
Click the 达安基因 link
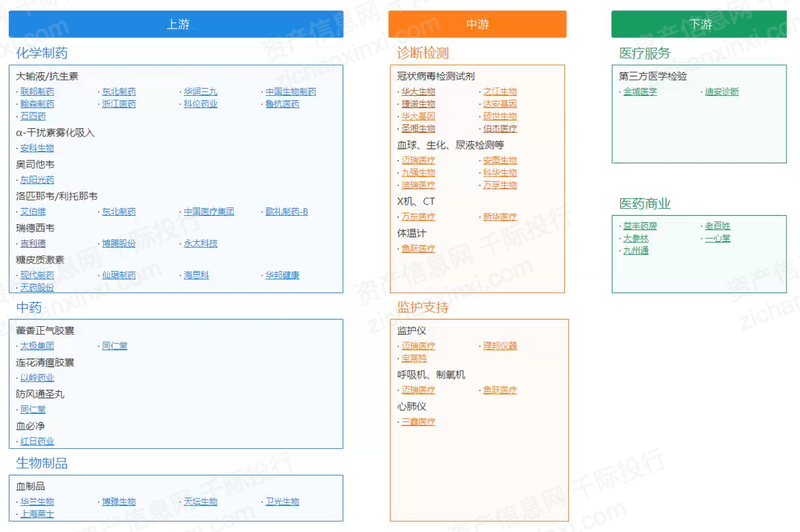(x=500, y=104)
